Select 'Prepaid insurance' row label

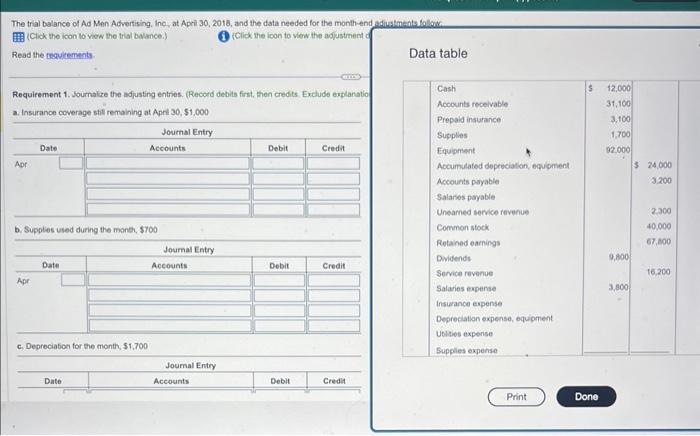469,120
